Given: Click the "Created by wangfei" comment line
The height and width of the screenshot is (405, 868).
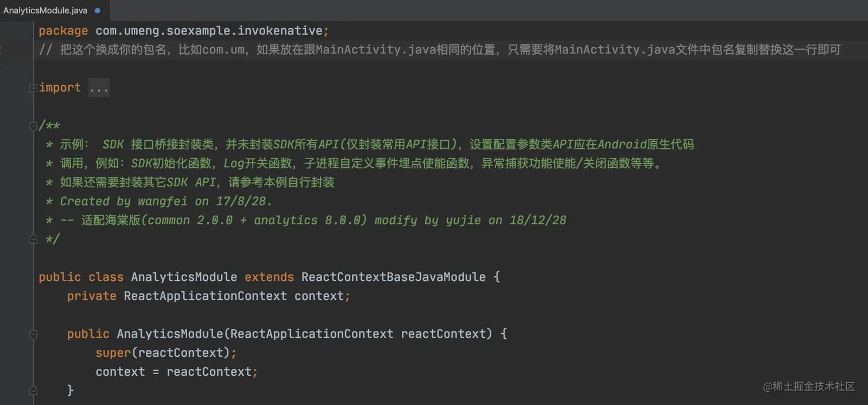Looking at the screenshot, I should click(x=166, y=201).
